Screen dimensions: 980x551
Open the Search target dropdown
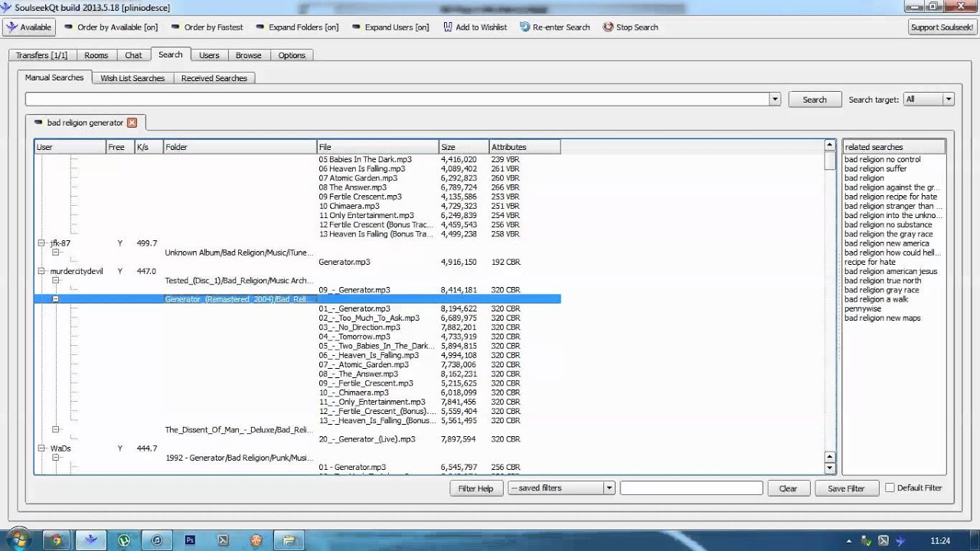pyautogui.click(x=928, y=99)
